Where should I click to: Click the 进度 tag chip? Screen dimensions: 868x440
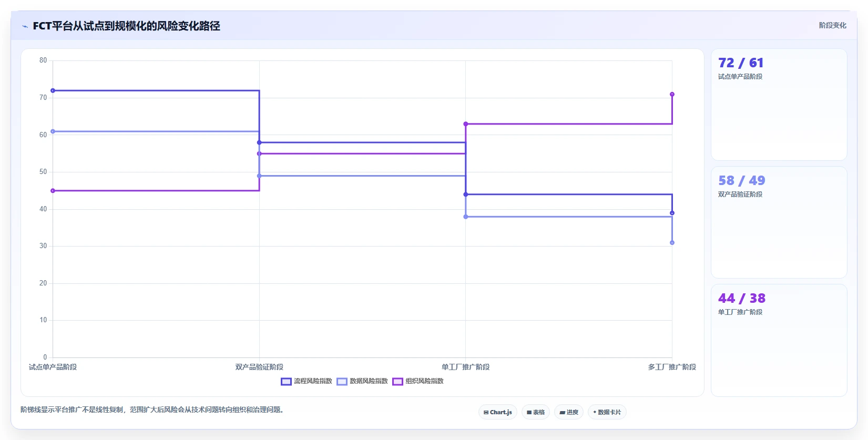569,412
